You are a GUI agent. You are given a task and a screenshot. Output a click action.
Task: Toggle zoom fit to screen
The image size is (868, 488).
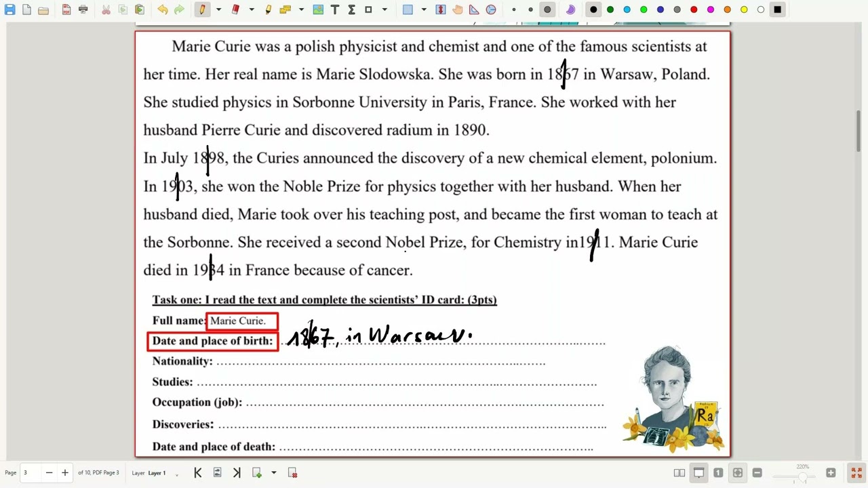pos(738,472)
